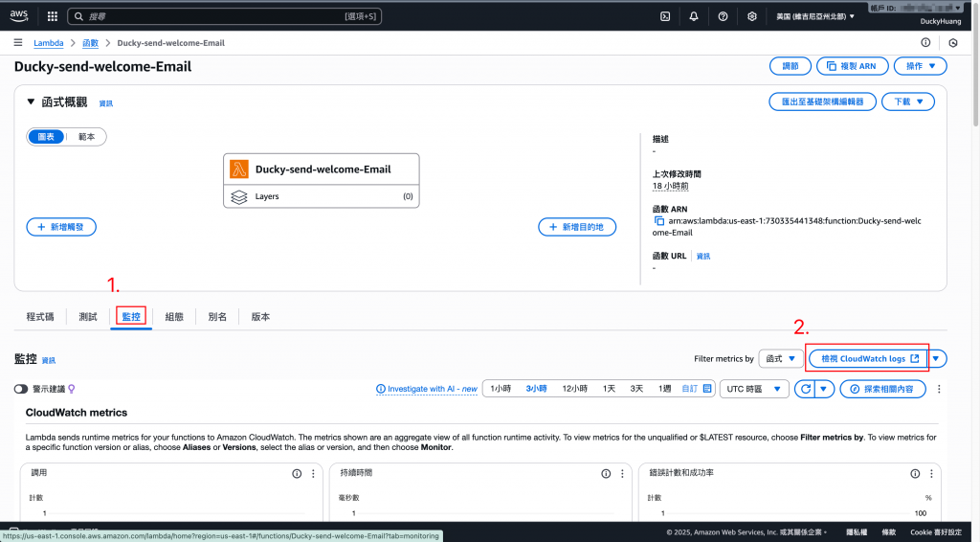Open the 調用 chart options menu

(313, 474)
